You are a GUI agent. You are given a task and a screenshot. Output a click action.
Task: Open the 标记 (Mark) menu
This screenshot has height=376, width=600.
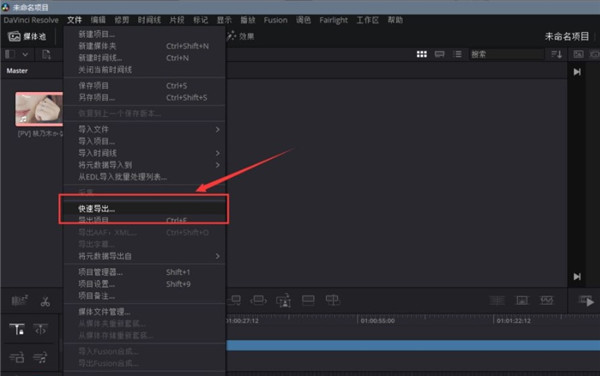point(201,20)
